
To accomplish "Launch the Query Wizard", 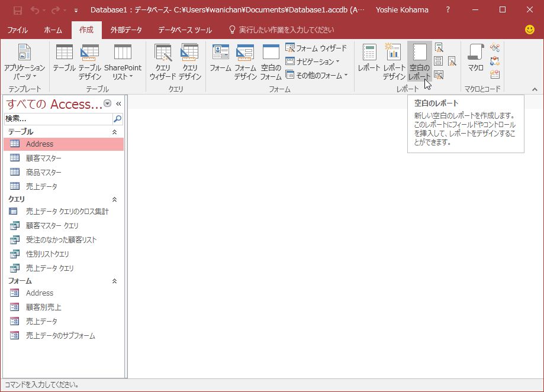I will 163,62.
